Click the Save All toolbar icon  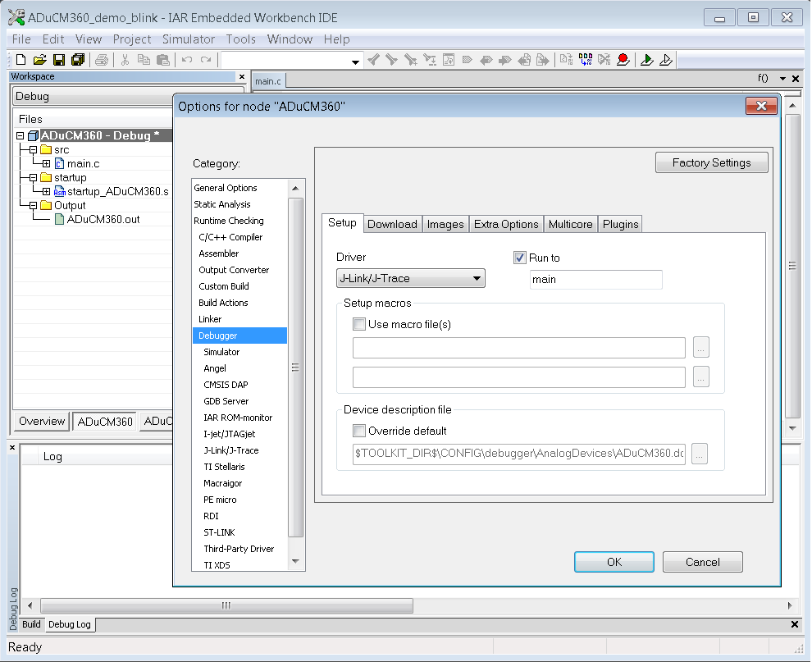[x=78, y=60]
